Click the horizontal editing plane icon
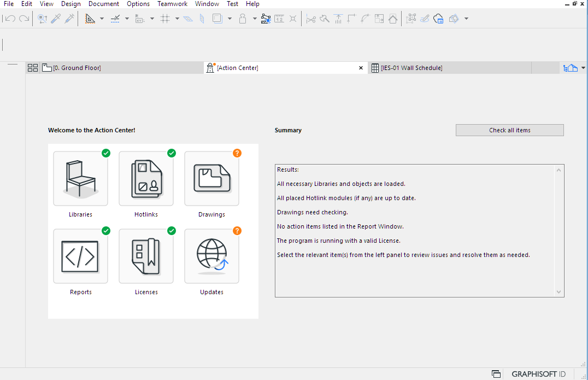Screen dimensions: 588x380 [188, 19]
